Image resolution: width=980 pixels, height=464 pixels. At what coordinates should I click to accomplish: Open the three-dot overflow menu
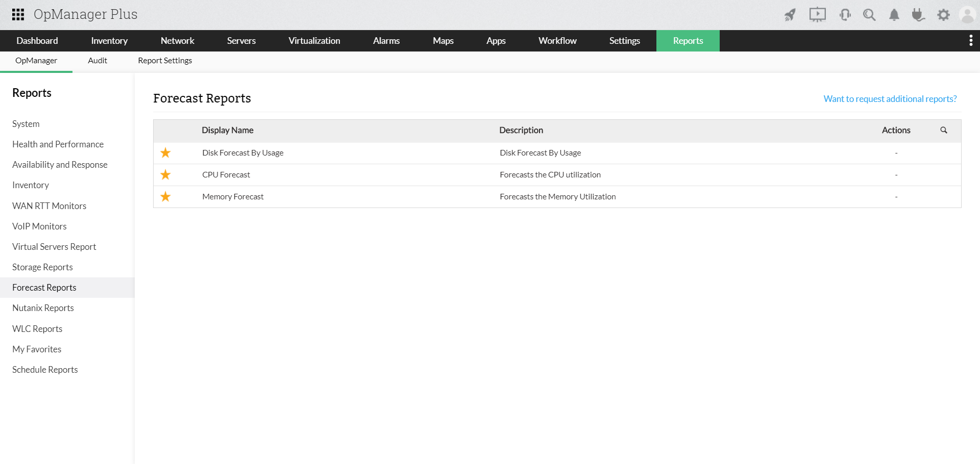click(x=970, y=40)
